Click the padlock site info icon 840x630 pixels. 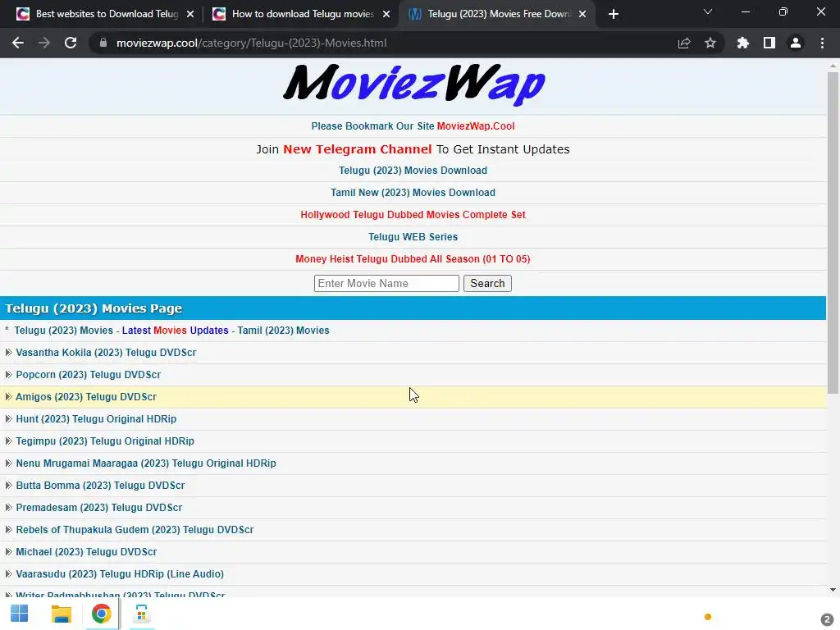coord(103,43)
